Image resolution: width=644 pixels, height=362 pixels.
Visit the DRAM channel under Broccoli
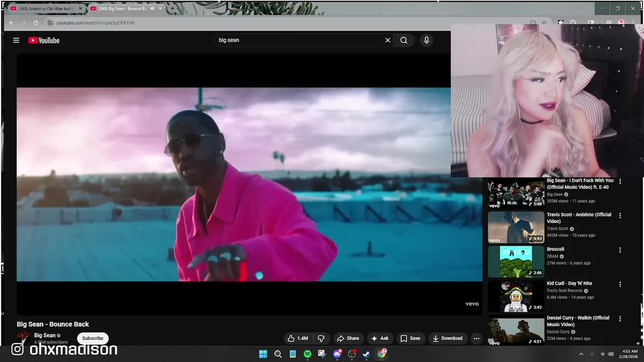(x=552, y=256)
